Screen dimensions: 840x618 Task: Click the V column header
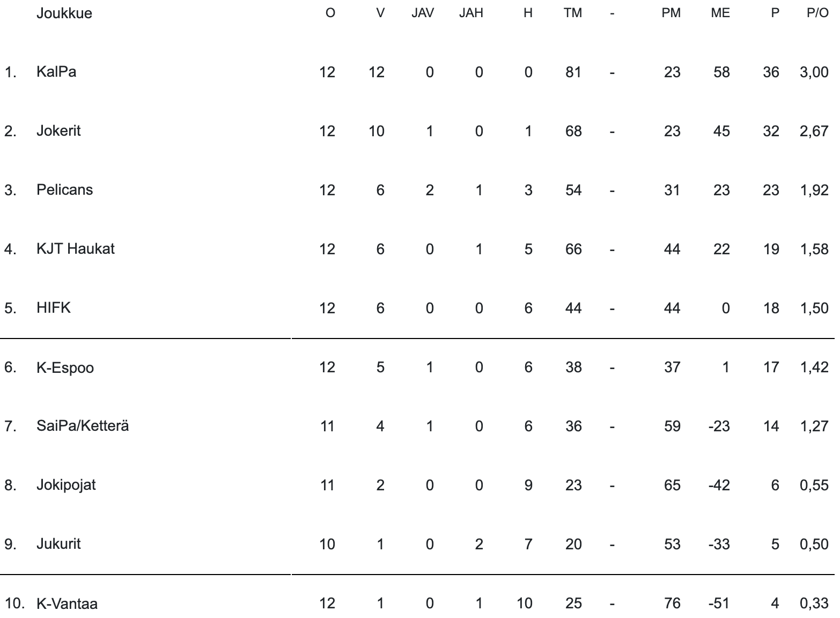click(x=380, y=13)
